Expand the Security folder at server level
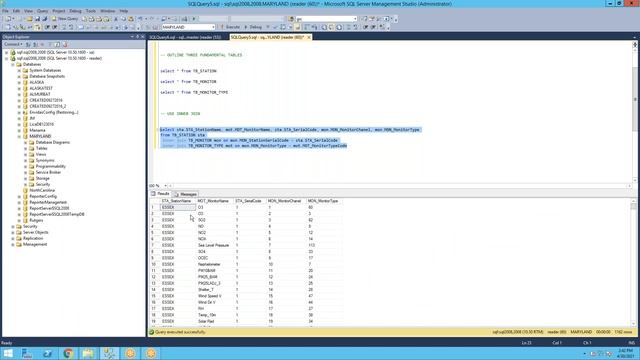The height and width of the screenshot is (360, 640). pyautogui.click(x=13, y=227)
